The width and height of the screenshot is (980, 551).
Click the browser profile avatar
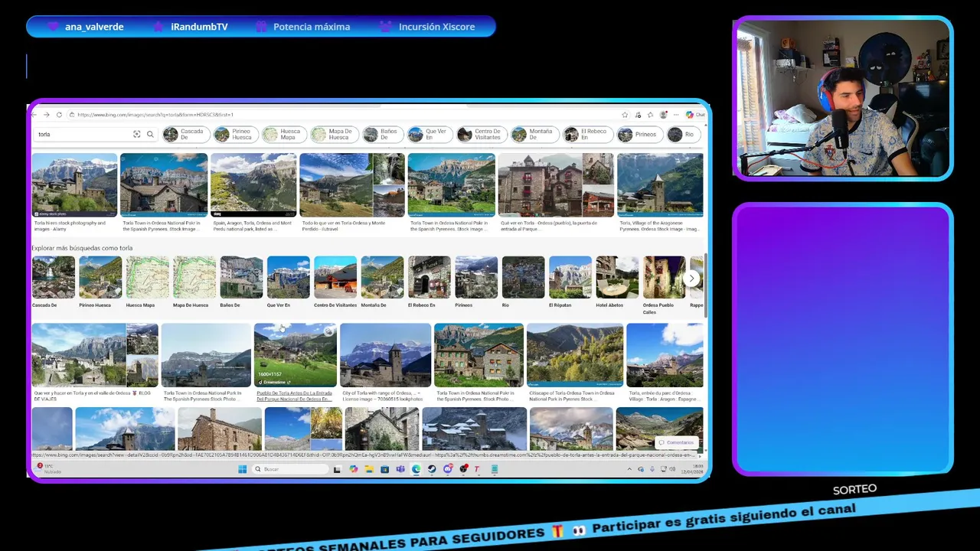(663, 115)
